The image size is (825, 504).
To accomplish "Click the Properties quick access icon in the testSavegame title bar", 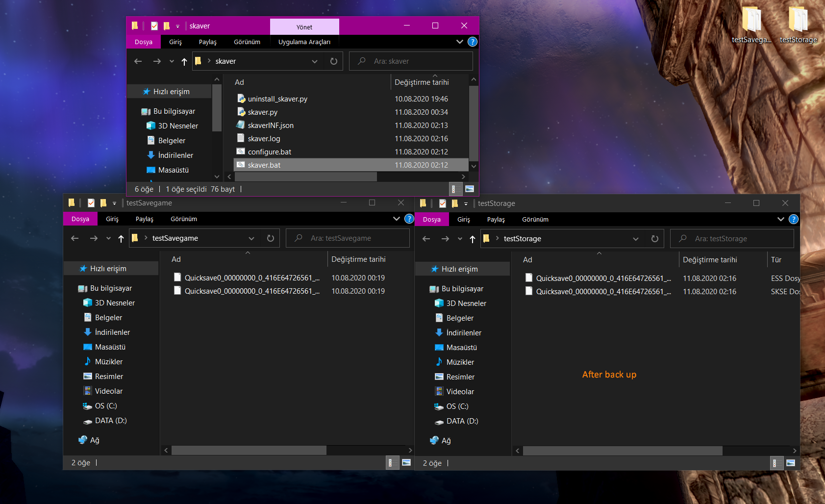I will click(x=91, y=203).
